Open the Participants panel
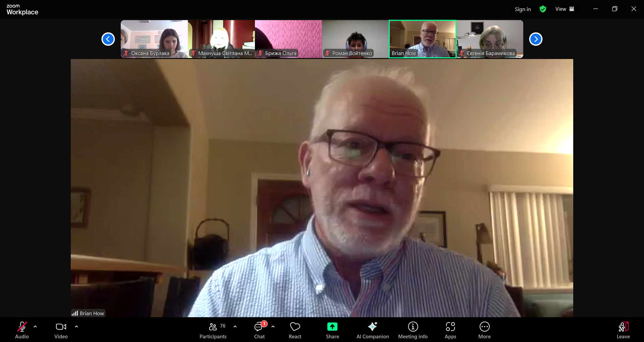The image size is (644, 342). [213, 330]
